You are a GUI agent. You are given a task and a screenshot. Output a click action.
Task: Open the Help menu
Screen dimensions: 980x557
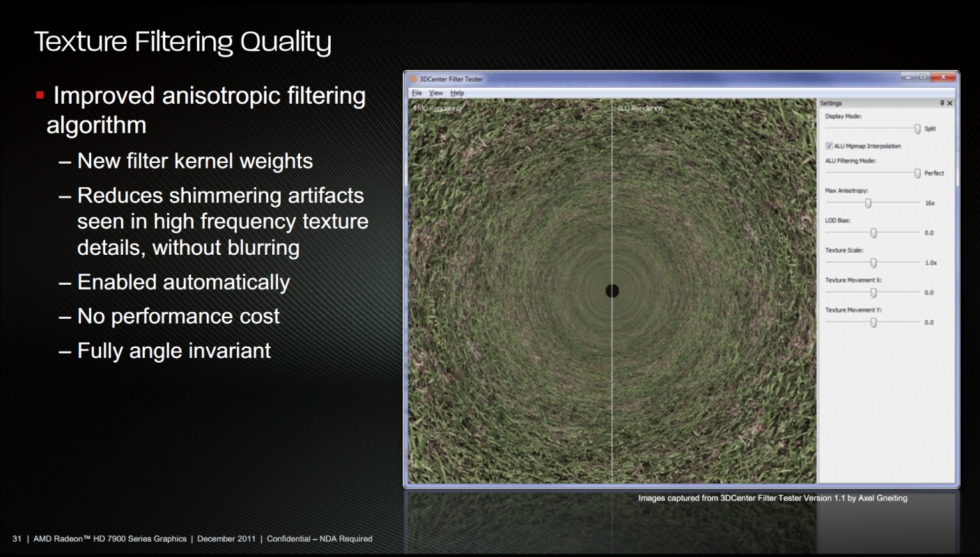click(457, 93)
